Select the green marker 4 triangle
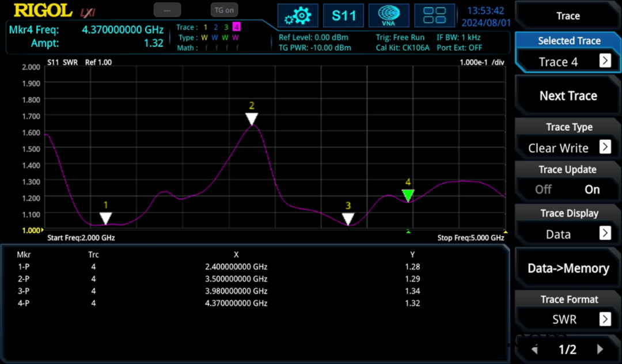This screenshot has width=622, height=364. tap(408, 196)
